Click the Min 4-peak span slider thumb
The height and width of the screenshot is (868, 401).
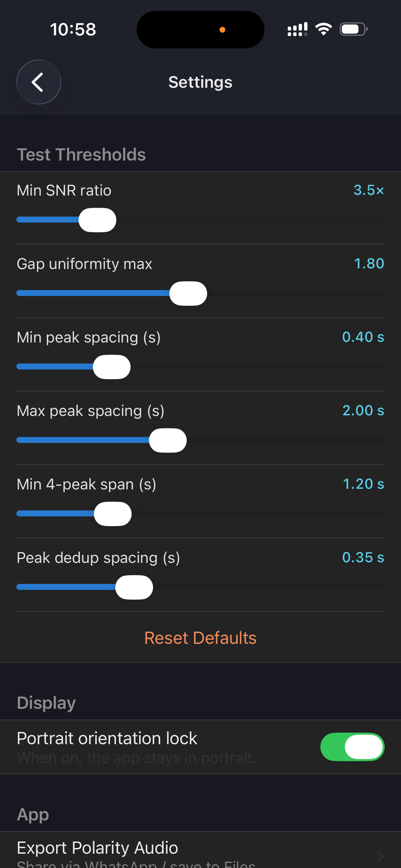click(x=113, y=513)
